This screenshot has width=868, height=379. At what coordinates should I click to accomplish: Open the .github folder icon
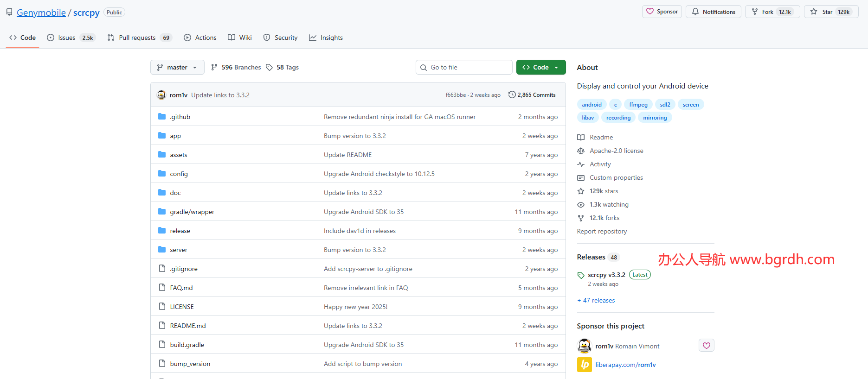pos(162,117)
